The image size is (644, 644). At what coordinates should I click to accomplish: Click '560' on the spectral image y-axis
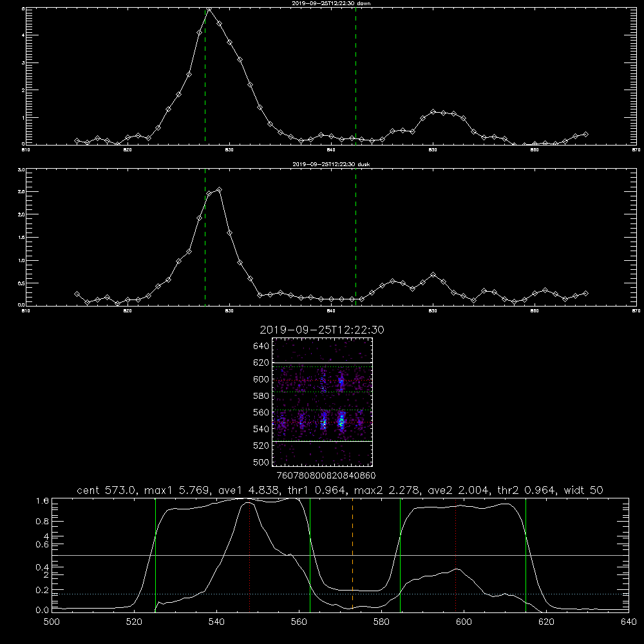[261, 412]
